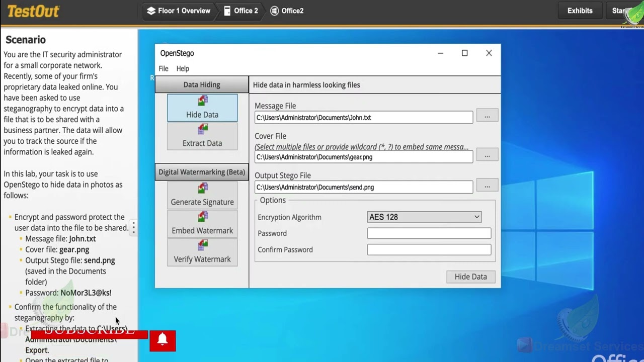
Task: Open the File menu in OpenStego
Action: pyautogui.click(x=164, y=68)
